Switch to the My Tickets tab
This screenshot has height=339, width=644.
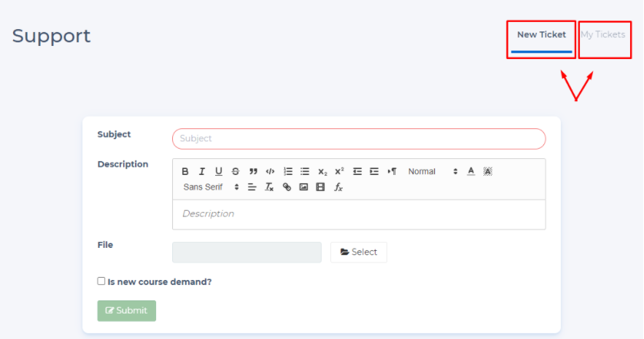603,35
